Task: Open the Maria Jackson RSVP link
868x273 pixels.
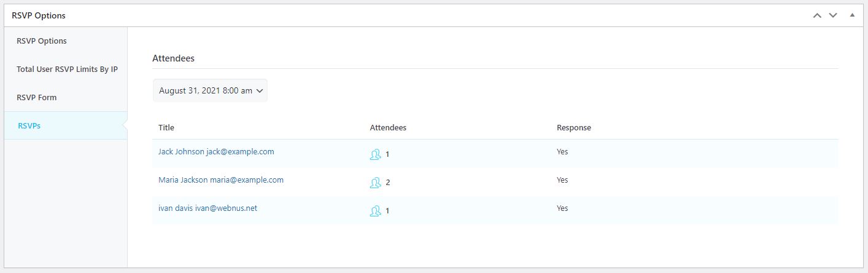Action: click(221, 180)
